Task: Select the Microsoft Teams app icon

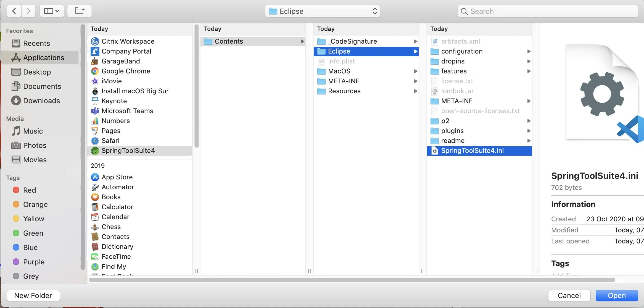Action: coord(95,111)
